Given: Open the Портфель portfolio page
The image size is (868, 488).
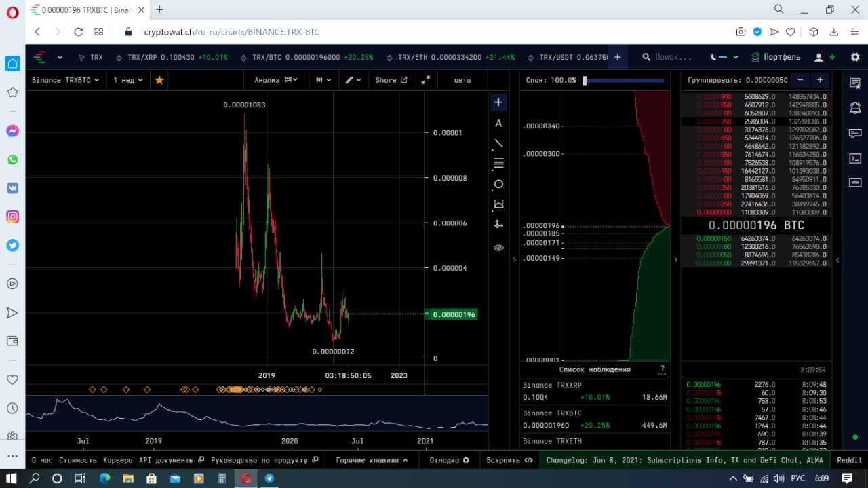Looking at the screenshot, I should click(x=776, y=58).
